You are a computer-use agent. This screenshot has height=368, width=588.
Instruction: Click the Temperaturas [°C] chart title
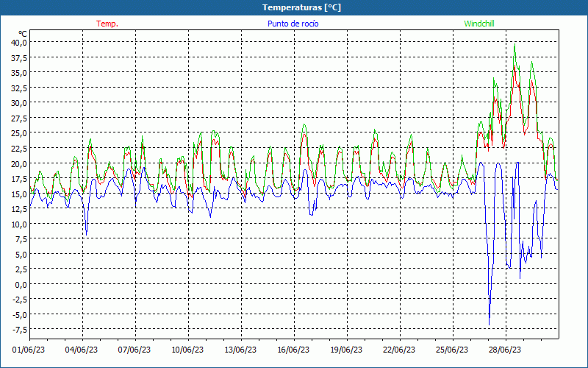coord(301,7)
